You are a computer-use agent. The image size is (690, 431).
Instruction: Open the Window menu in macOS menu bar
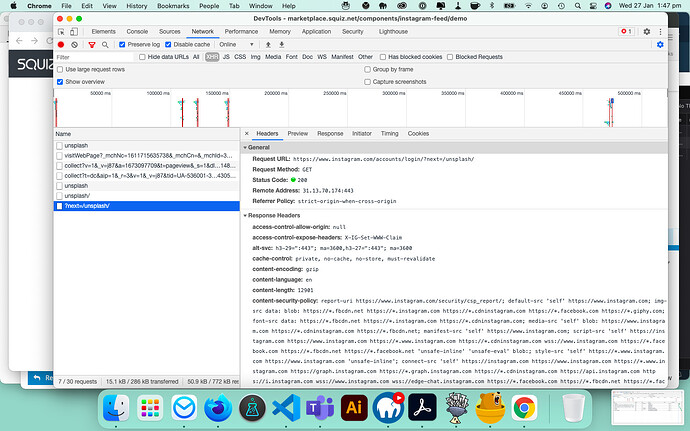coord(261,6)
